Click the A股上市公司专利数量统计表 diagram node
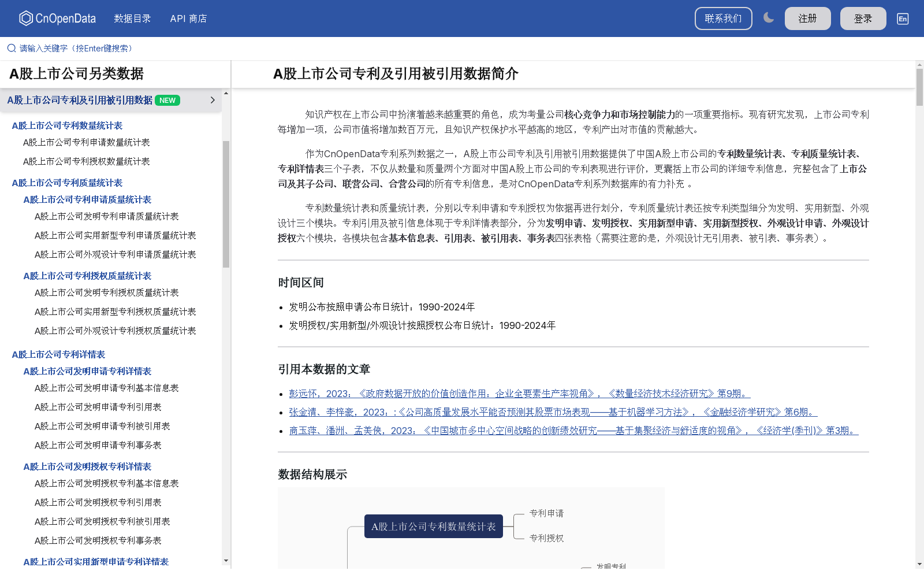Viewport: 924px width, 578px height. tap(433, 527)
